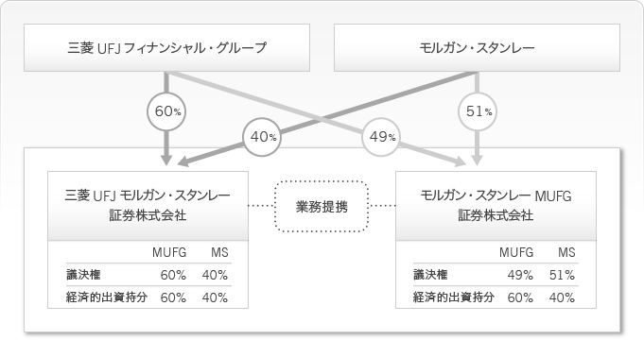
Task: Click MUFG column header in left table
Action: tap(169, 252)
